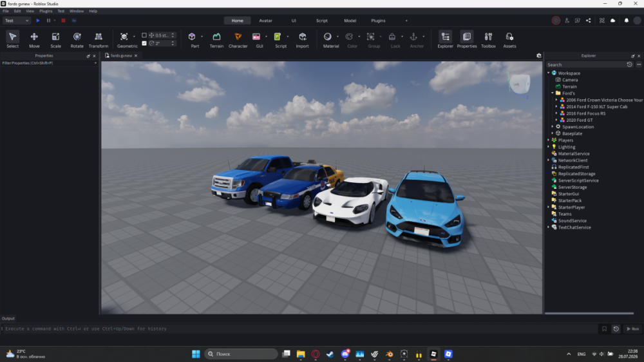
Task: Click the command bar input
Action: [299, 329]
